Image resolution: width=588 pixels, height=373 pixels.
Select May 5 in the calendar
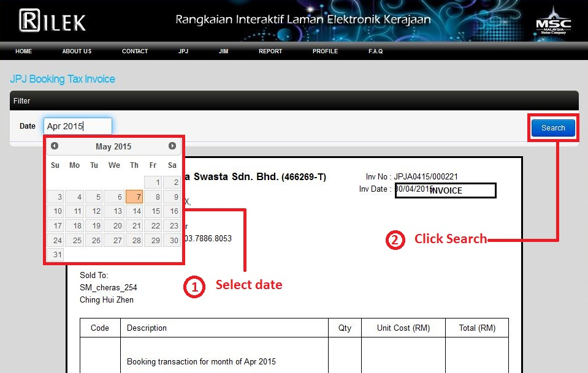94,197
